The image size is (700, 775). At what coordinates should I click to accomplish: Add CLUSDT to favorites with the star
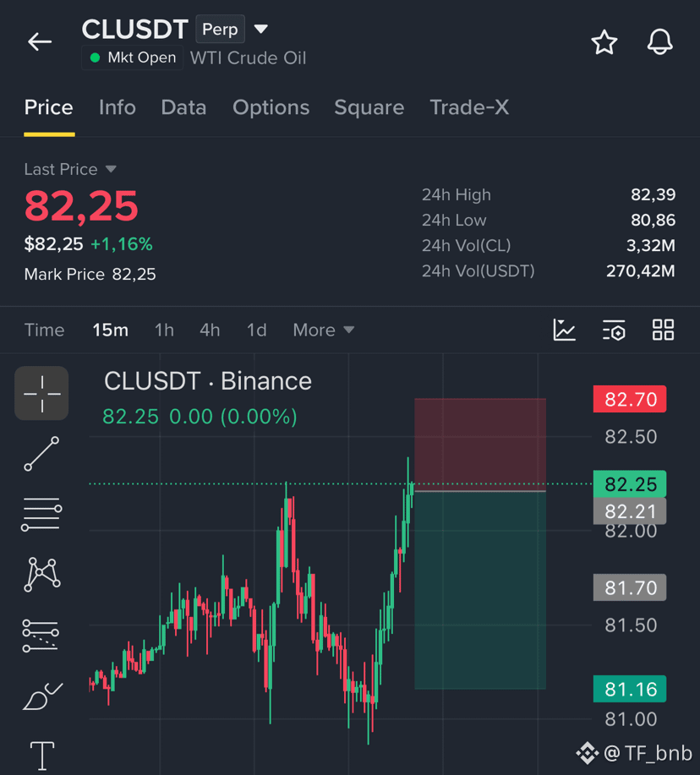pyautogui.click(x=604, y=42)
